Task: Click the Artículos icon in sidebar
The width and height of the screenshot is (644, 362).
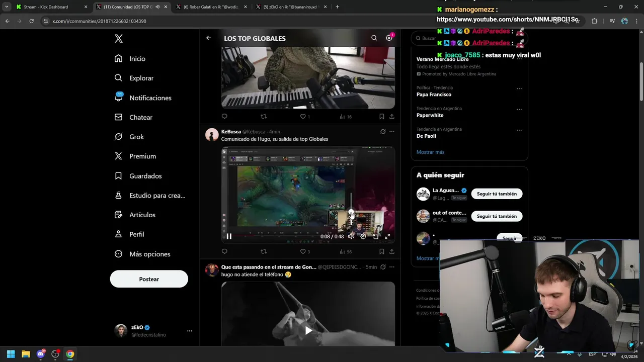Action: point(118,215)
